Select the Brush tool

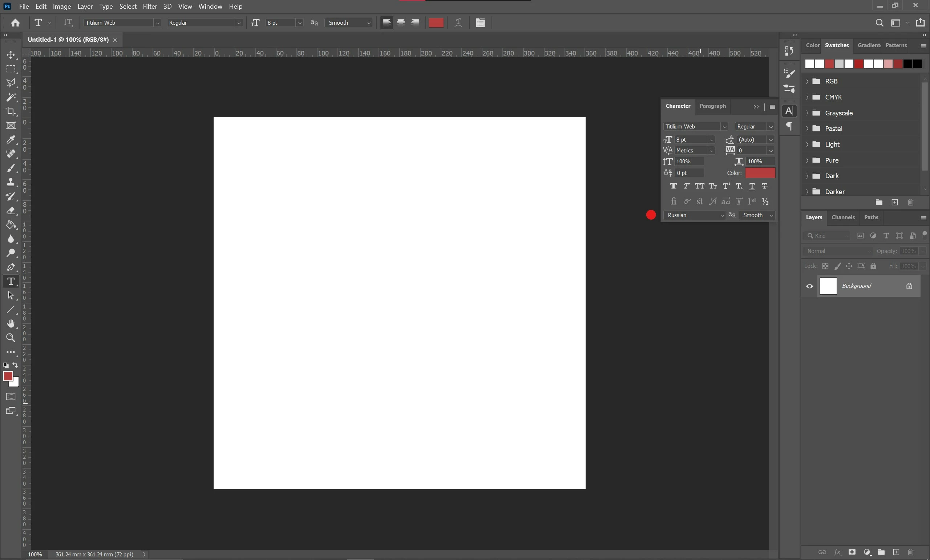(x=11, y=168)
